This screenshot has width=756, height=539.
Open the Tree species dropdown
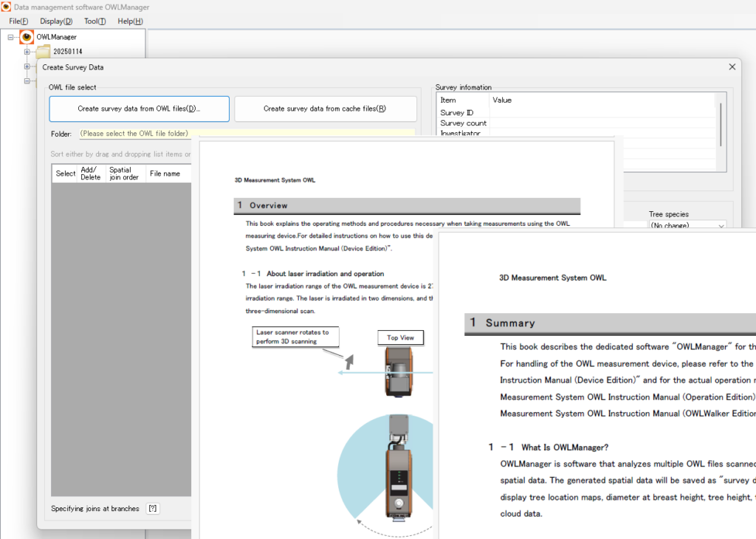tap(687, 224)
